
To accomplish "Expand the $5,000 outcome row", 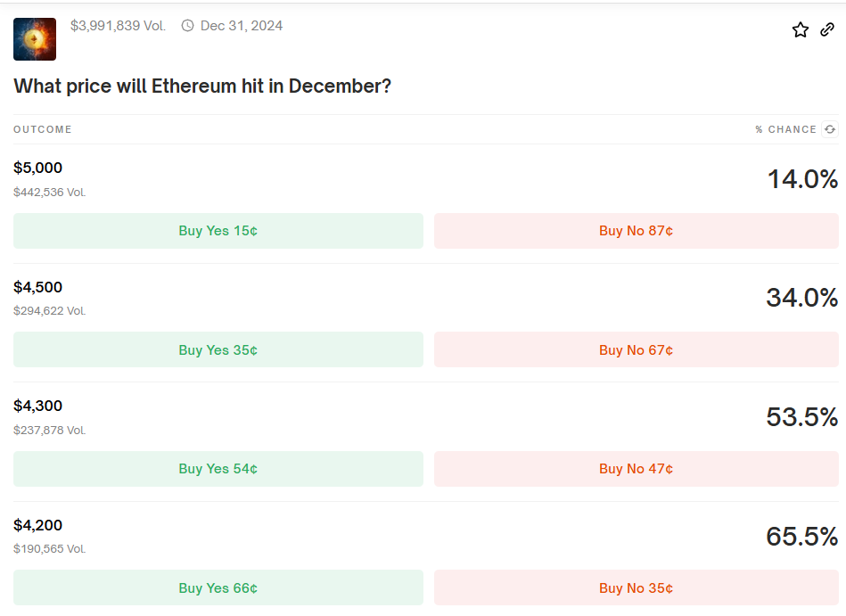I will point(38,168).
